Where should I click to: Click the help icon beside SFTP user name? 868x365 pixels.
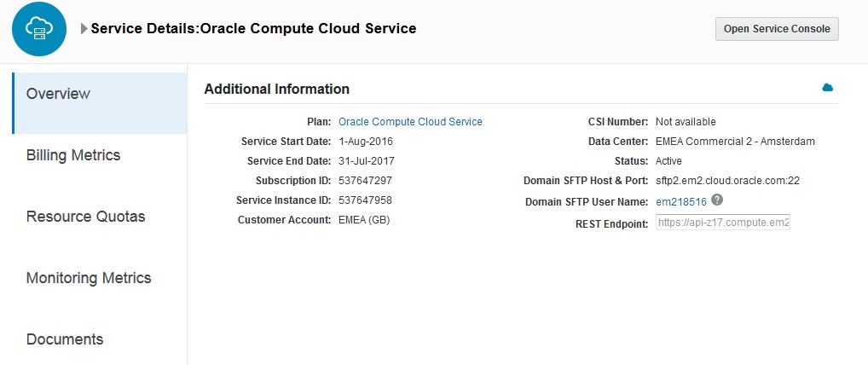[x=717, y=200]
